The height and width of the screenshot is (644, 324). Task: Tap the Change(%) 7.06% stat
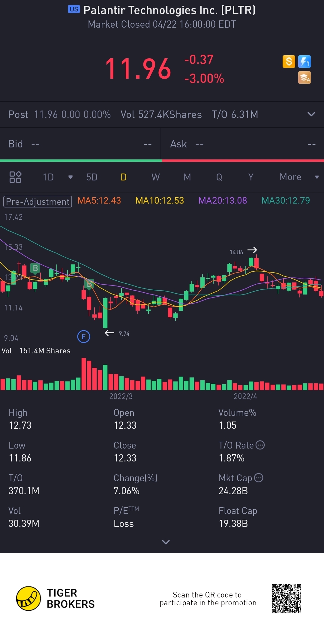click(x=136, y=485)
